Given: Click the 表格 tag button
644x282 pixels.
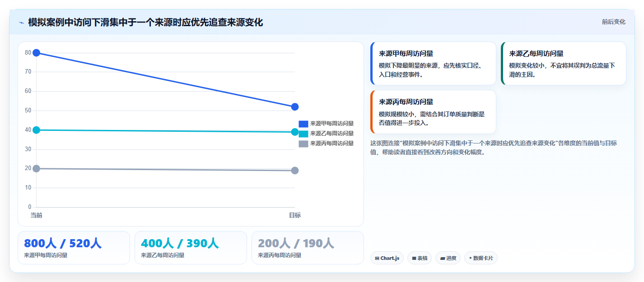Looking at the screenshot, I should click(x=420, y=258).
